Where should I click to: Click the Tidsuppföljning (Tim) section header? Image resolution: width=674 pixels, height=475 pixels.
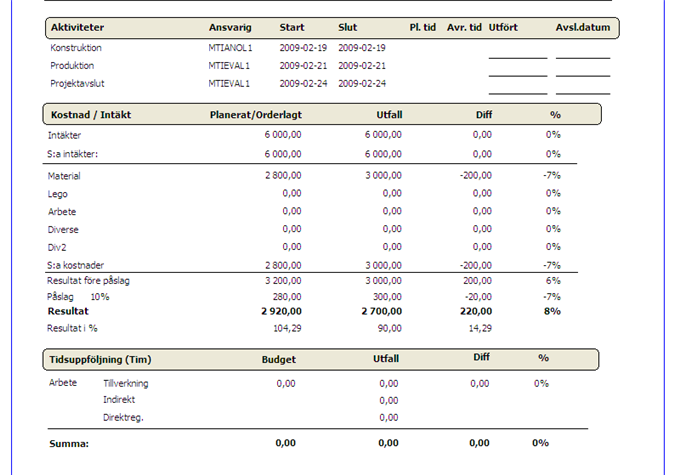100,358
